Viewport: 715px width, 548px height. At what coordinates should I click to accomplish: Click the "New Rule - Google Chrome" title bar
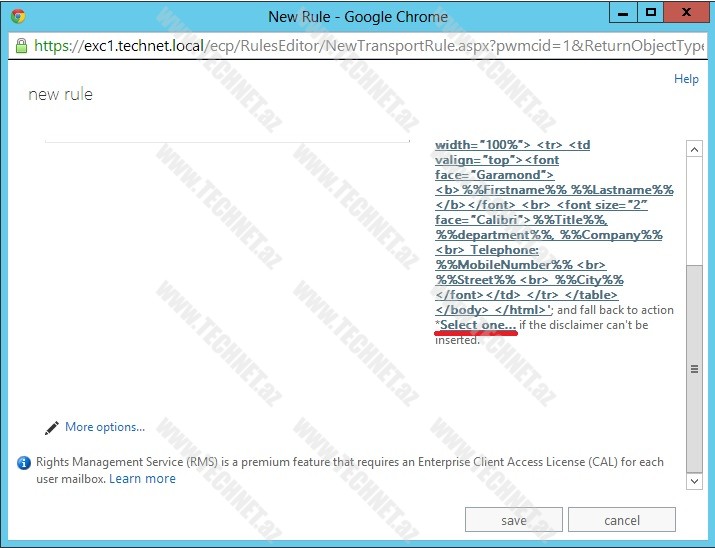[x=358, y=17]
